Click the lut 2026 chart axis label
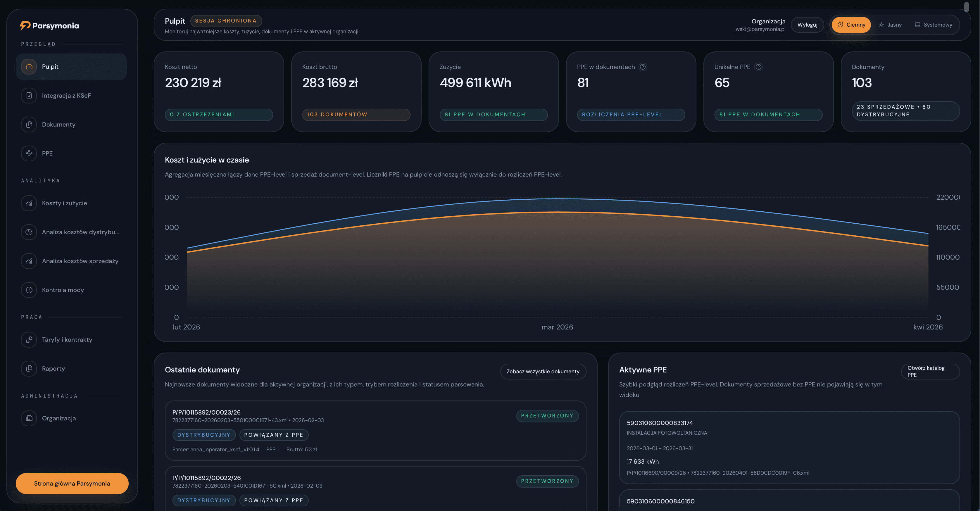This screenshot has height=511, width=980. click(x=187, y=327)
